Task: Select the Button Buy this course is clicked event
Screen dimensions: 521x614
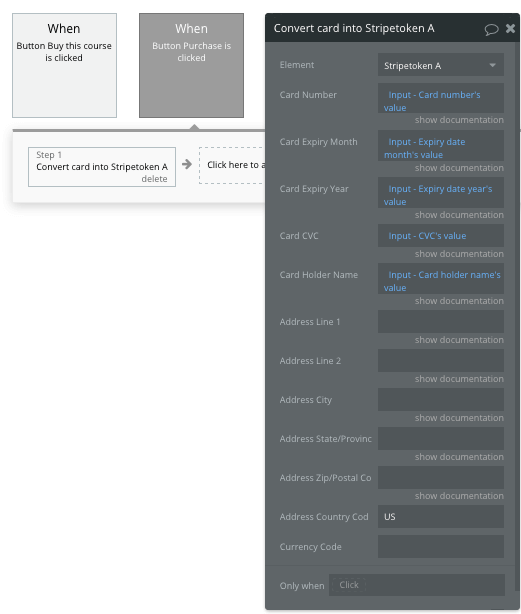Action: [64, 65]
